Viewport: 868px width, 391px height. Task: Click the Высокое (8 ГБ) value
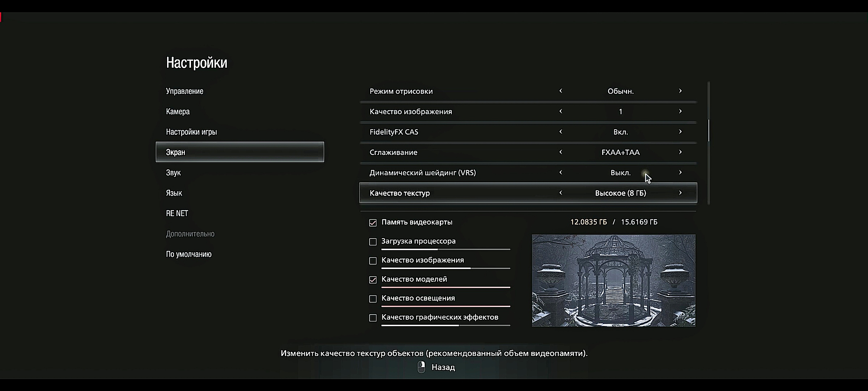621,193
